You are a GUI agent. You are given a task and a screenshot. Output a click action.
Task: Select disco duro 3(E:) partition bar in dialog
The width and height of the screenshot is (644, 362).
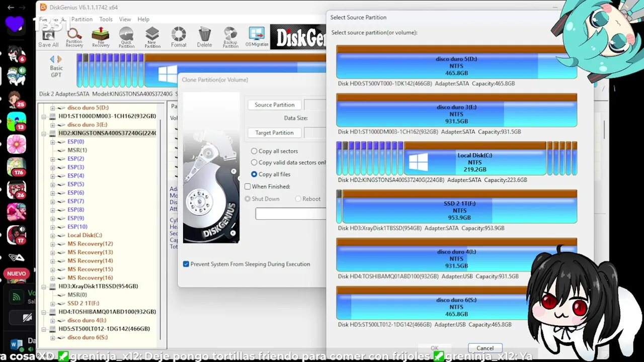pyautogui.click(x=456, y=110)
